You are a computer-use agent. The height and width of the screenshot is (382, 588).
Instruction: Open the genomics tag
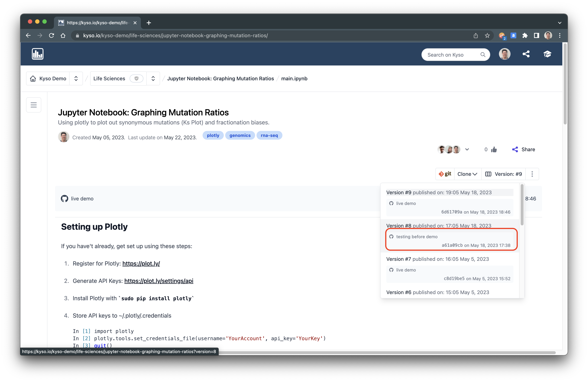tap(240, 135)
